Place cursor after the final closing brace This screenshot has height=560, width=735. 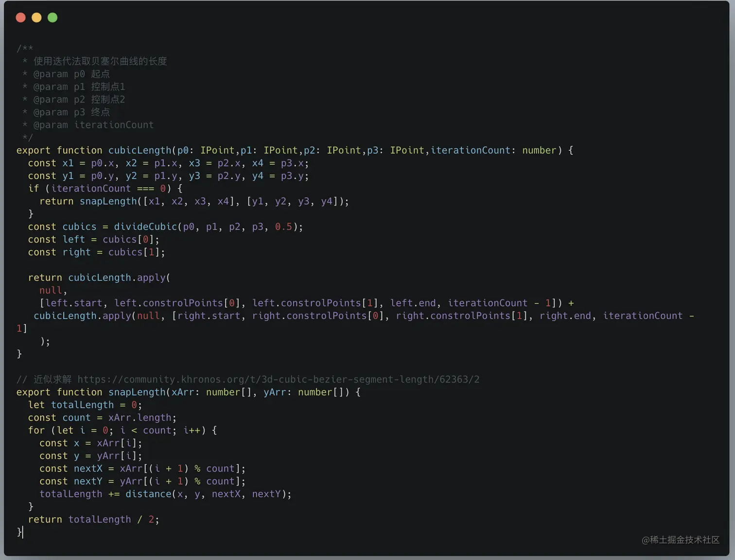(x=23, y=532)
